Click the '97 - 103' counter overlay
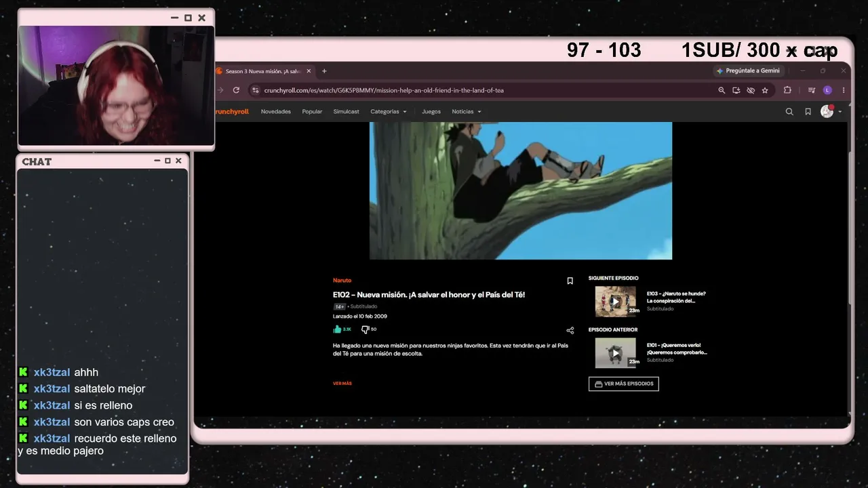The width and height of the screenshot is (868, 488). (x=604, y=50)
